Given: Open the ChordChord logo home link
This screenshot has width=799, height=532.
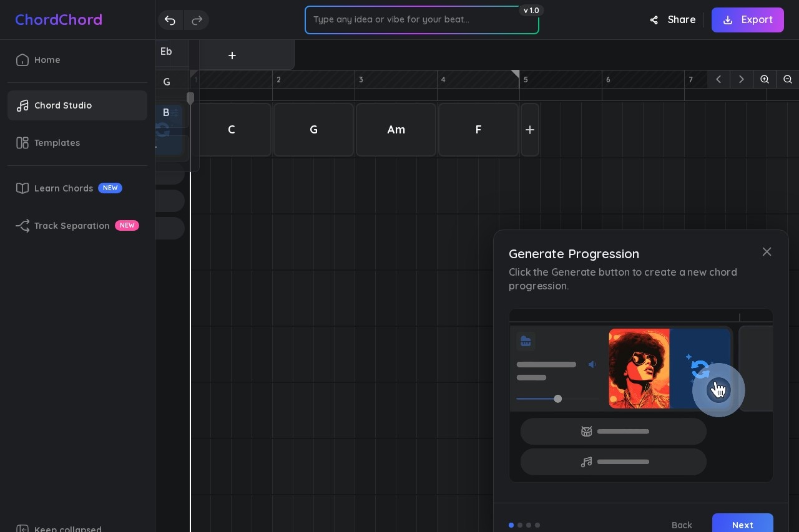Looking at the screenshot, I should [59, 20].
